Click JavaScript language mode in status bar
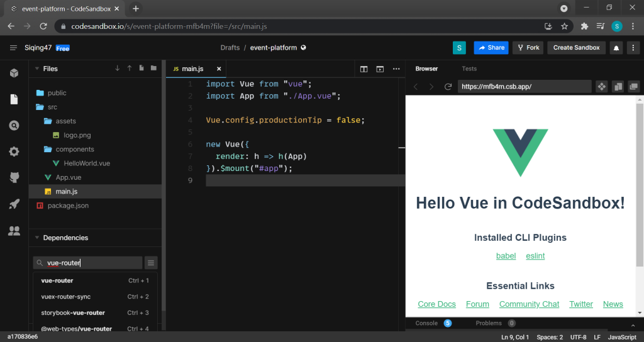 pos(622,337)
